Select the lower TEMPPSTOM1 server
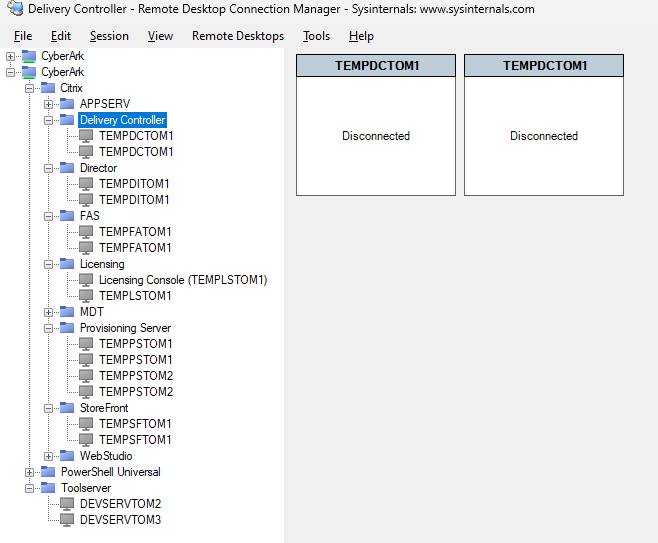This screenshot has height=543, width=658. (x=136, y=360)
